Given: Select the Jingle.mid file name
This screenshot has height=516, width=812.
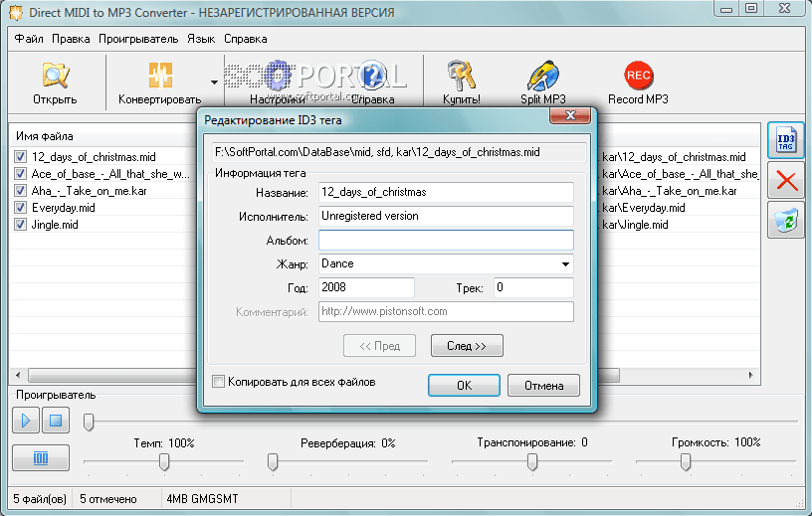Looking at the screenshot, I should pyautogui.click(x=55, y=225).
